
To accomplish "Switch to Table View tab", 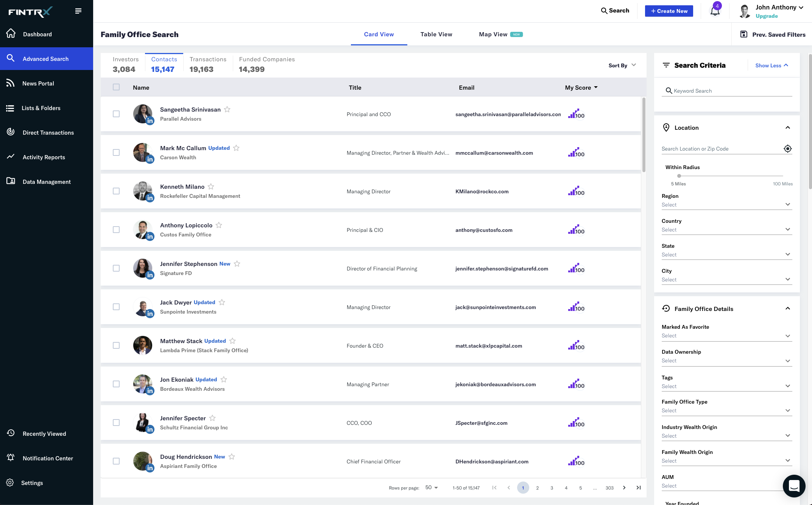I will pyautogui.click(x=436, y=34).
